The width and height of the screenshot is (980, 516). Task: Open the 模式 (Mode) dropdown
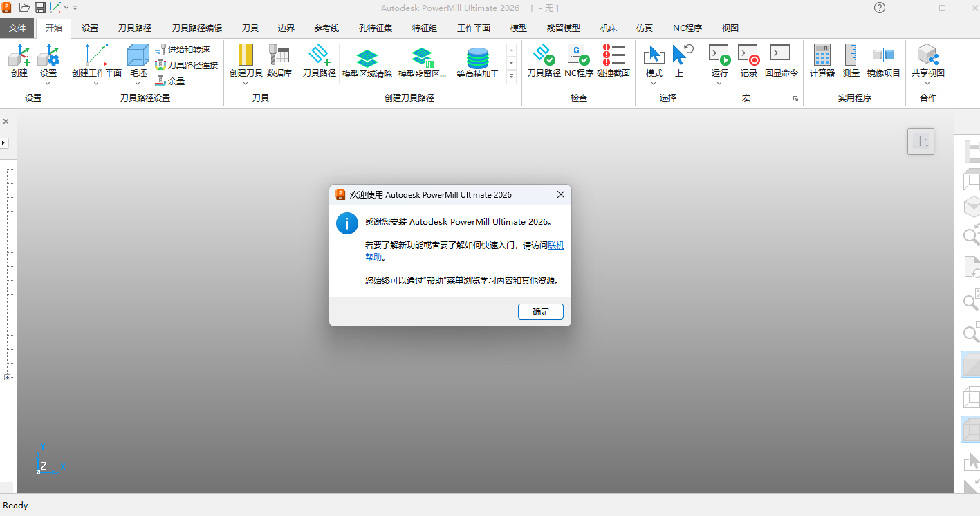point(654,82)
